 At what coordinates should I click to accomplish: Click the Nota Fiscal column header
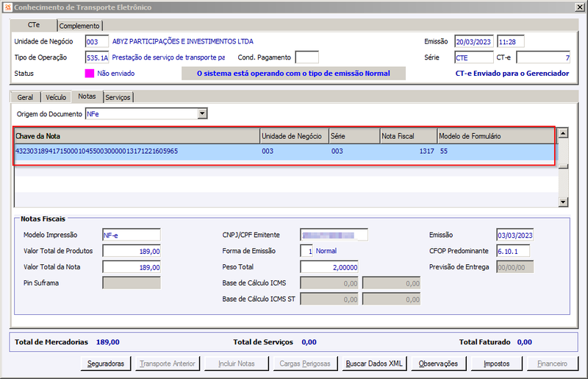pos(409,136)
